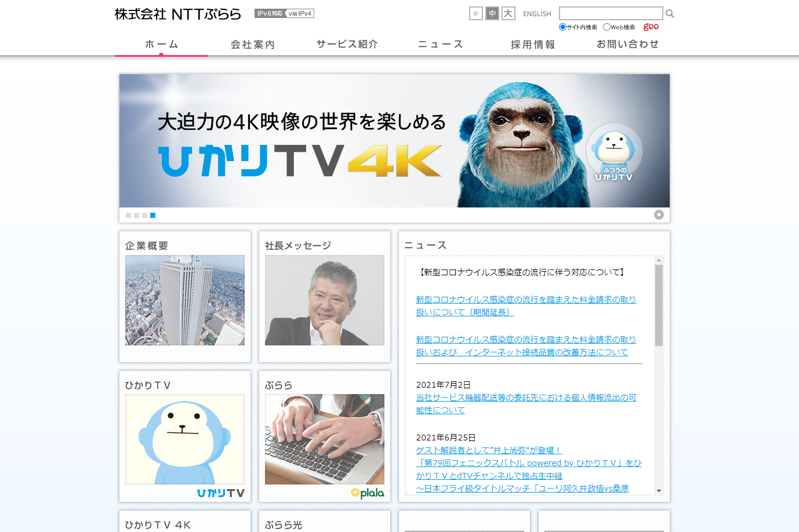Select Web検索 radio button
799x532 pixels.
pos(606,27)
